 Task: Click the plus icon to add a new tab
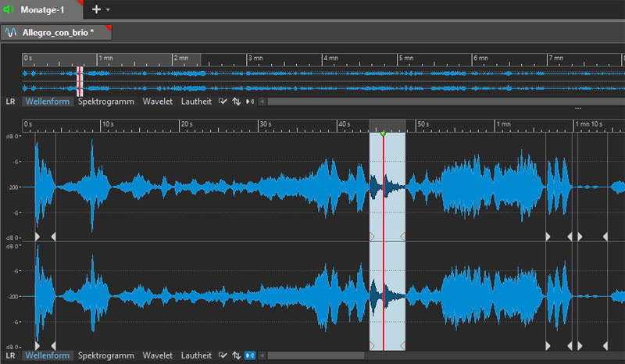pos(96,9)
